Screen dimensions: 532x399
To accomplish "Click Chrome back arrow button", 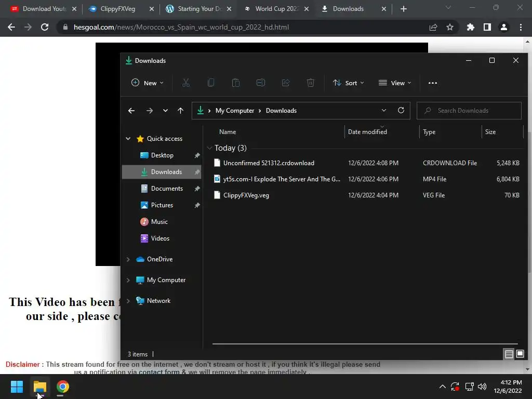I will click(11, 27).
